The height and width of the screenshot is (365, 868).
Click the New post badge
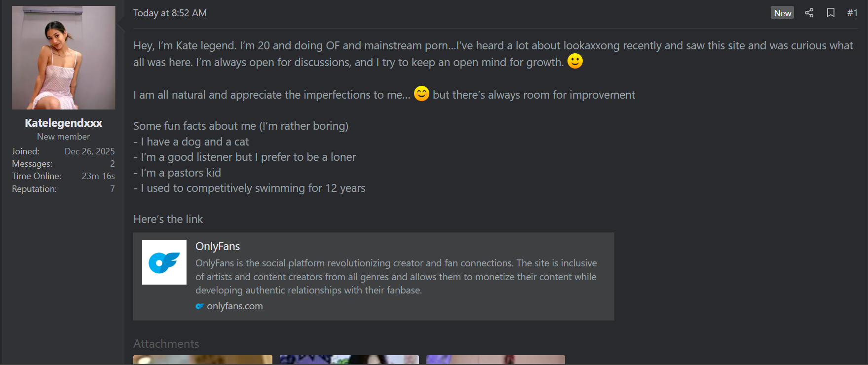782,13
